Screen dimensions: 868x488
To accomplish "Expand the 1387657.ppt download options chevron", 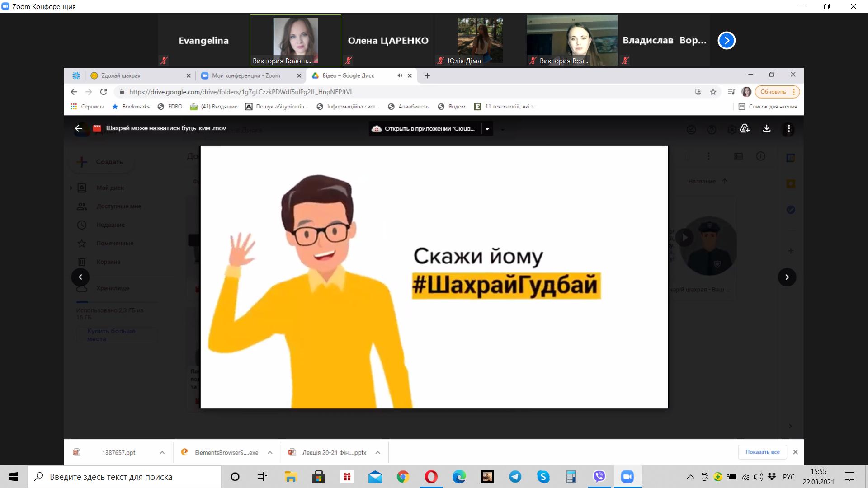I will click(x=162, y=452).
